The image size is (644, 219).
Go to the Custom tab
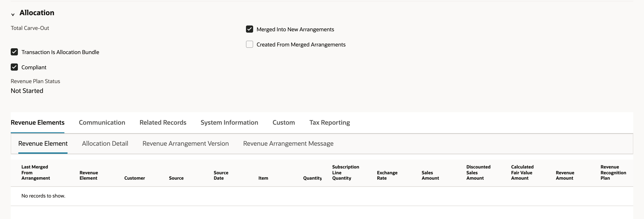pos(284,122)
